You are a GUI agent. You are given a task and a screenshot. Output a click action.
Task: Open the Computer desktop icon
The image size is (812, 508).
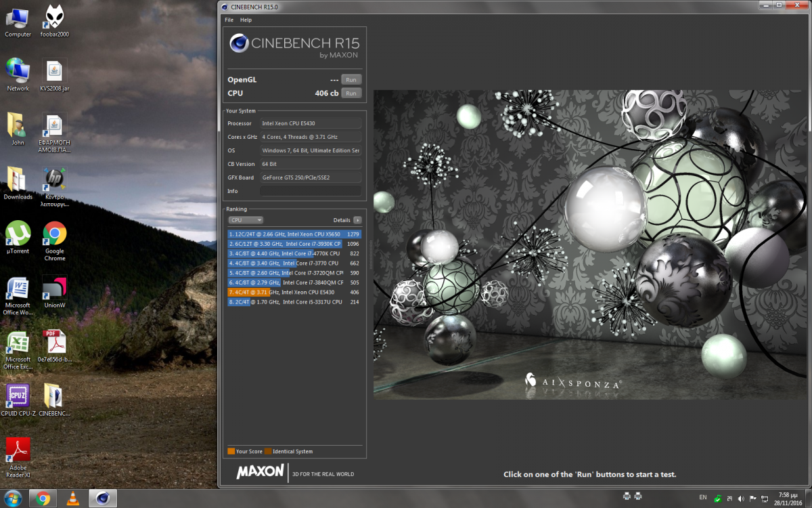point(18,21)
